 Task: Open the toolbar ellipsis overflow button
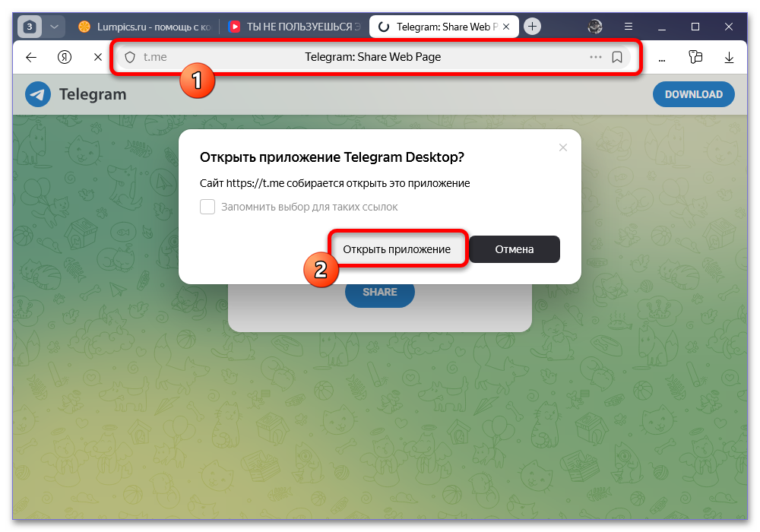tap(662, 60)
